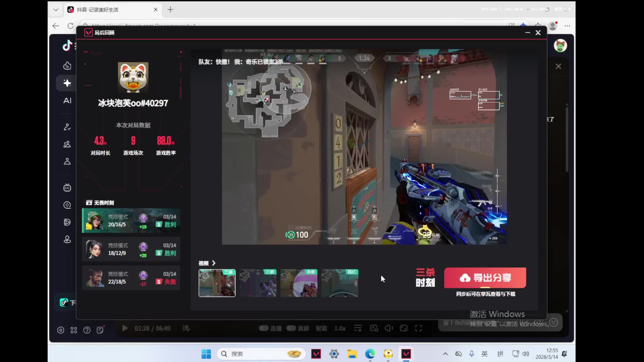
Task: Open Douyin settings gear at bottom left
Action: 61,330
